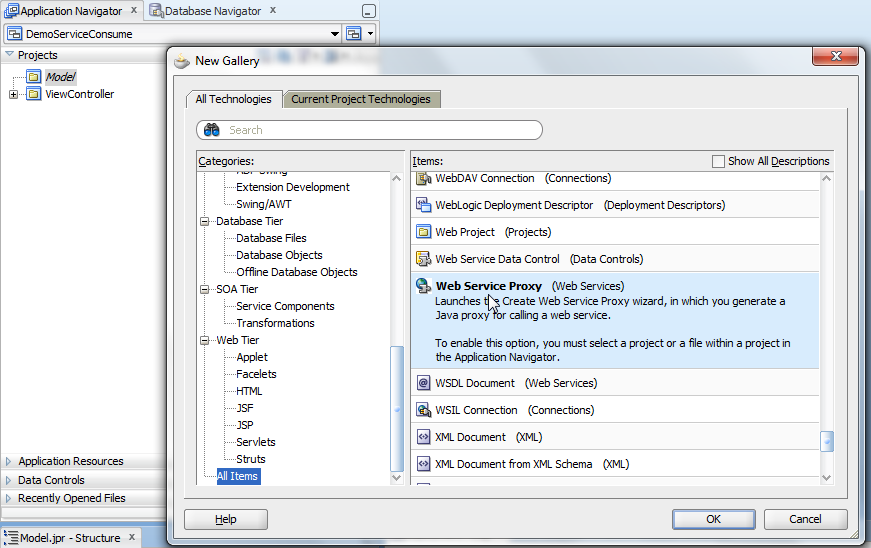
Task: Select the Struts category
Action: [x=251, y=459]
